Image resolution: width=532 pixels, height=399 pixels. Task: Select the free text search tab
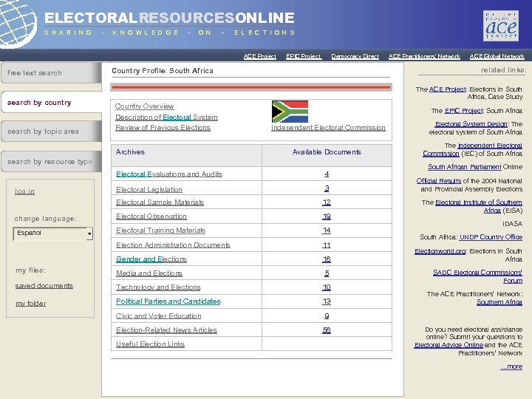point(51,72)
